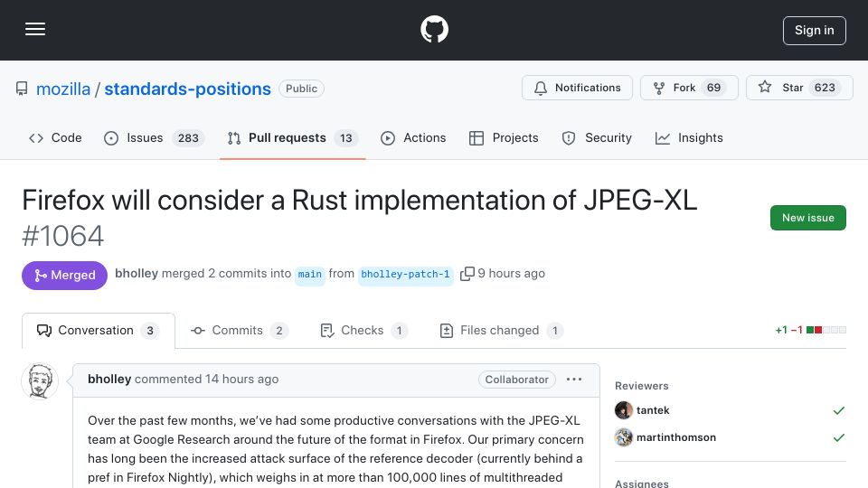The width and height of the screenshot is (868, 488).
Task: Open bholley's profile in merge line
Action: click(x=137, y=273)
